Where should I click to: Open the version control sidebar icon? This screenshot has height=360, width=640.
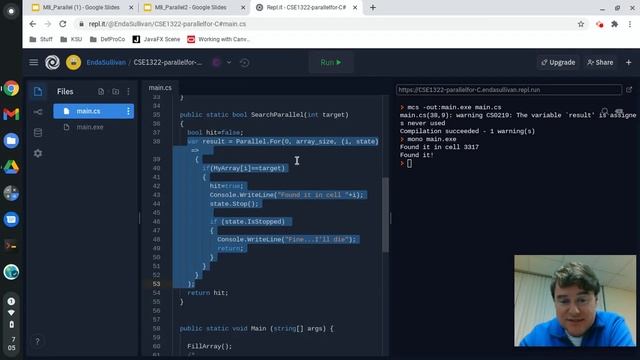[x=38, y=112]
